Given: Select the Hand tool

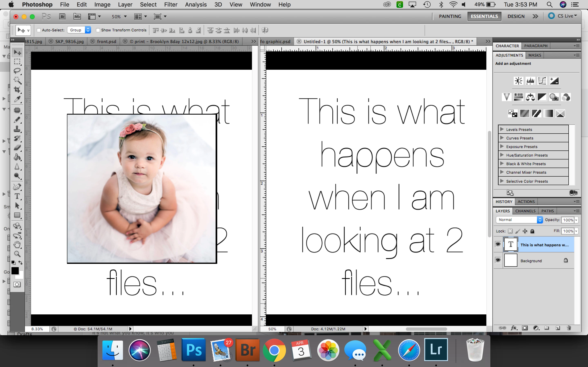Looking at the screenshot, I should pos(17,244).
